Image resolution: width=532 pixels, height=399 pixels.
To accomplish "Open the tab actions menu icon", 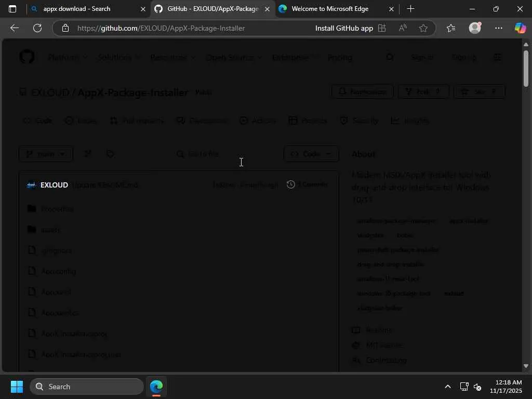I will click(12, 9).
